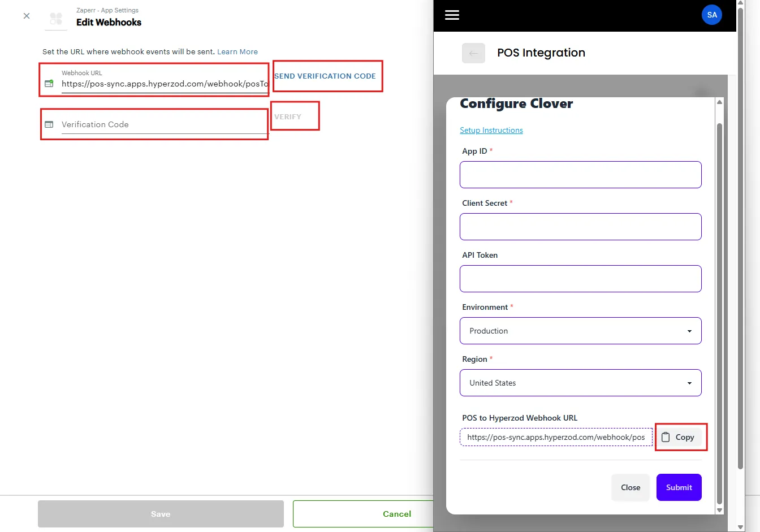Open the SA user avatar menu

(x=712, y=15)
